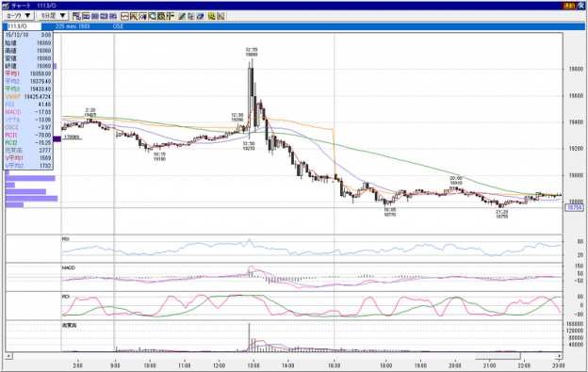Select the arrow pointer tool icon
The image size is (588, 372).
click(x=191, y=16)
